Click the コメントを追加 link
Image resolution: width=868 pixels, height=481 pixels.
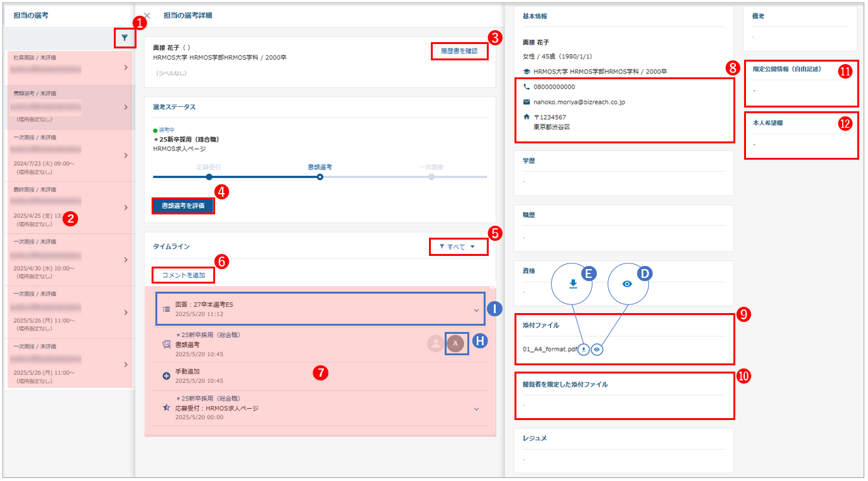click(x=184, y=275)
